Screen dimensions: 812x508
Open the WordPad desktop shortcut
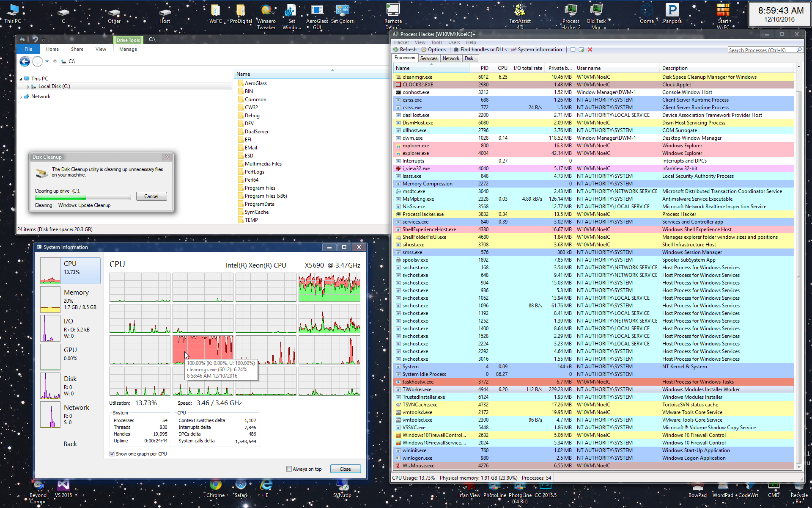click(x=723, y=489)
